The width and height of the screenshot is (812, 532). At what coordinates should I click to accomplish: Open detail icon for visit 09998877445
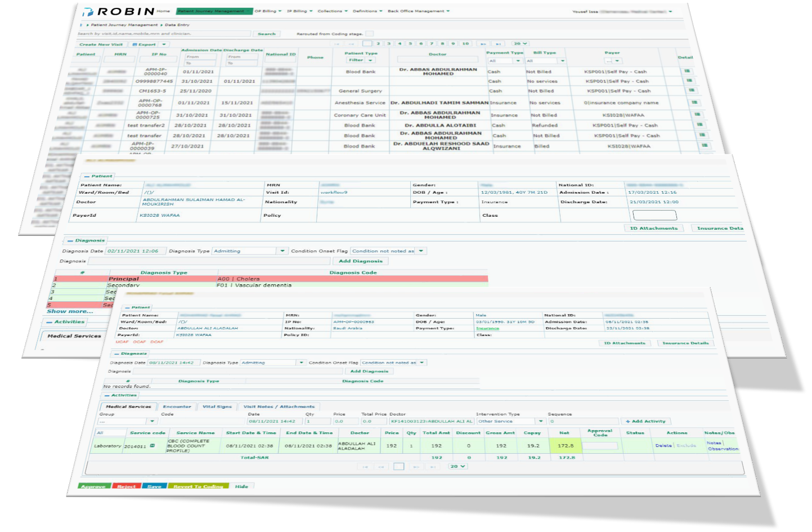click(x=690, y=81)
